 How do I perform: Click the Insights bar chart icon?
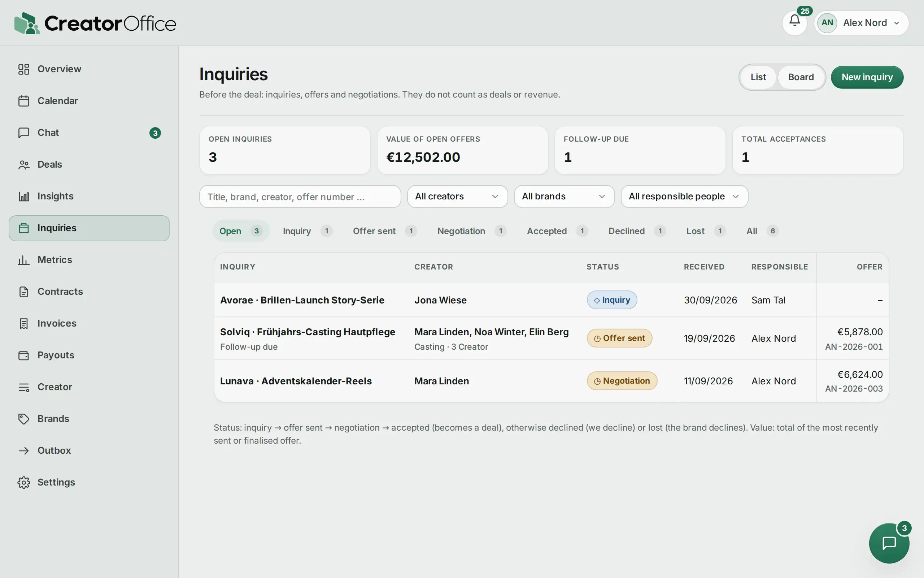[24, 197]
